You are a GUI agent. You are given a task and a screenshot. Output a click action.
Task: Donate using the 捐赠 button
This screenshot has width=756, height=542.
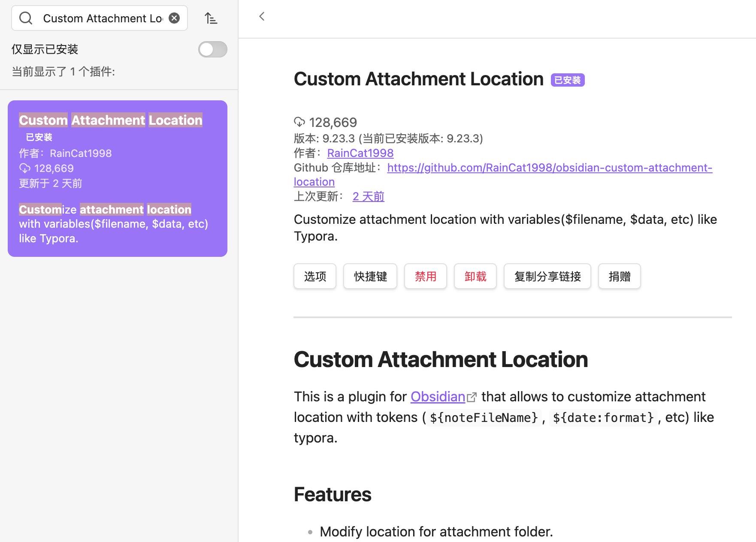click(x=619, y=276)
